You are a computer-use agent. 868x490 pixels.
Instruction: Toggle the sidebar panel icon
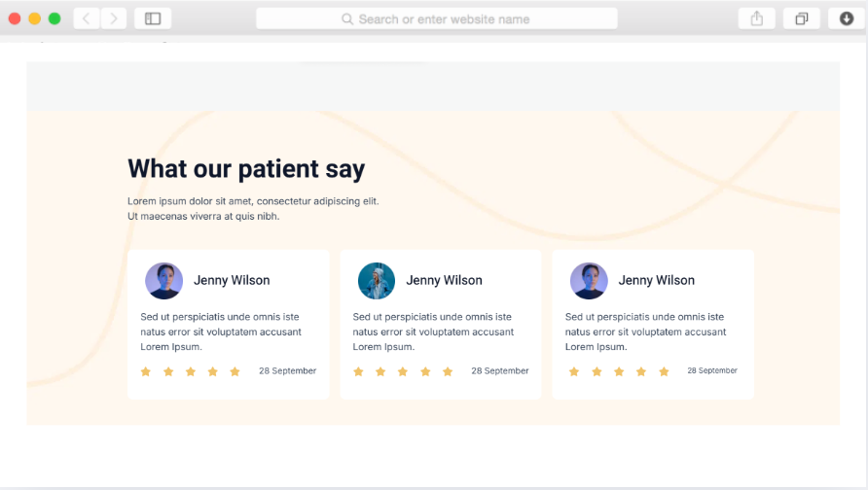(153, 18)
